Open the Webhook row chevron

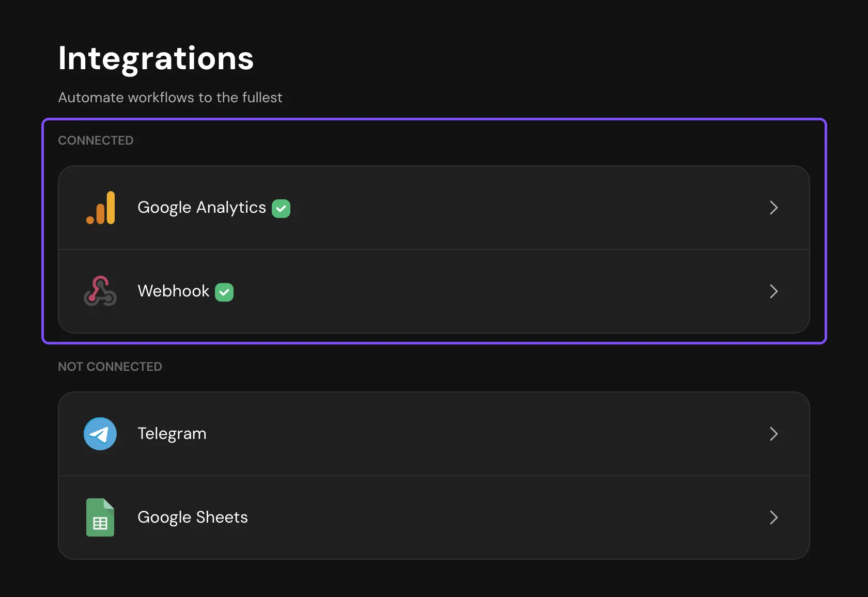pyautogui.click(x=773, y=291)
